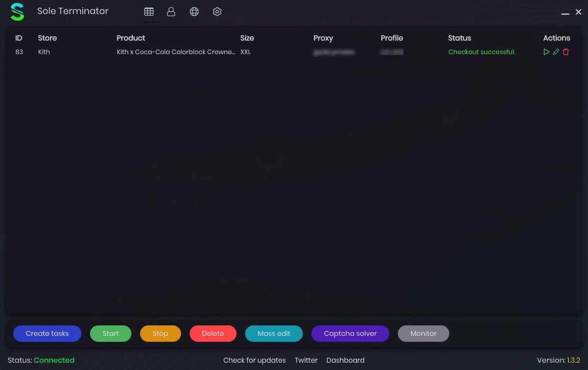
Task: Open the tasks table view icon
Action: point(149,12)
